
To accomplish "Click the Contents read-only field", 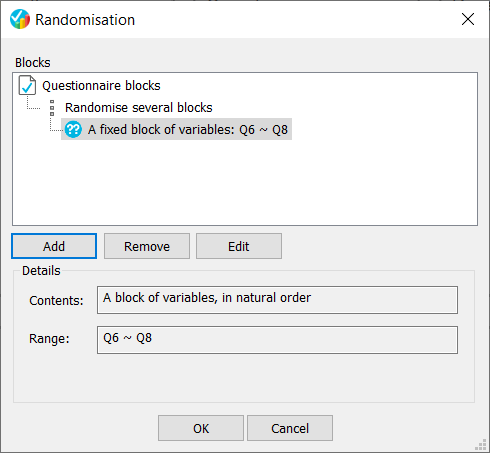I will tap(277, 300).
